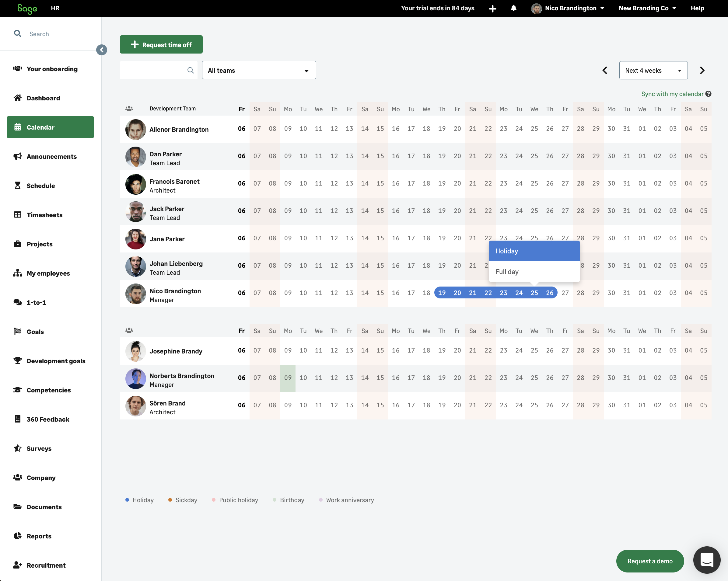
Task: Click the Goals flag icon
Action: [x=18, y=331]
